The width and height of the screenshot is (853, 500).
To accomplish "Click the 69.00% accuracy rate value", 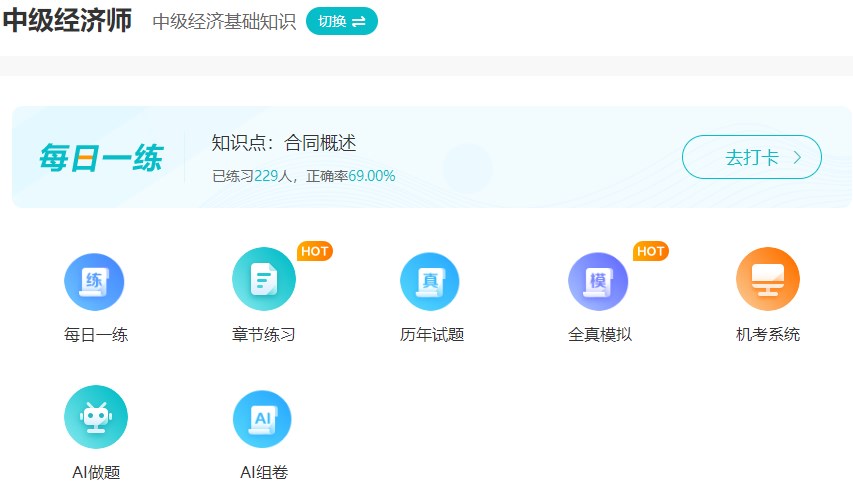I will coord(372,176).
